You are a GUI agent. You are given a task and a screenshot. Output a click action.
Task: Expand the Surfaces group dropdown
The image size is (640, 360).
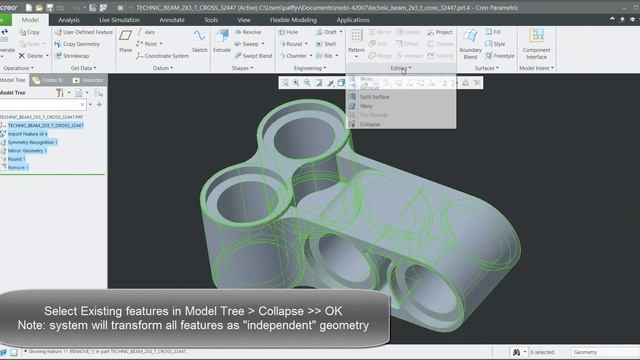click(x=487, y=68)
